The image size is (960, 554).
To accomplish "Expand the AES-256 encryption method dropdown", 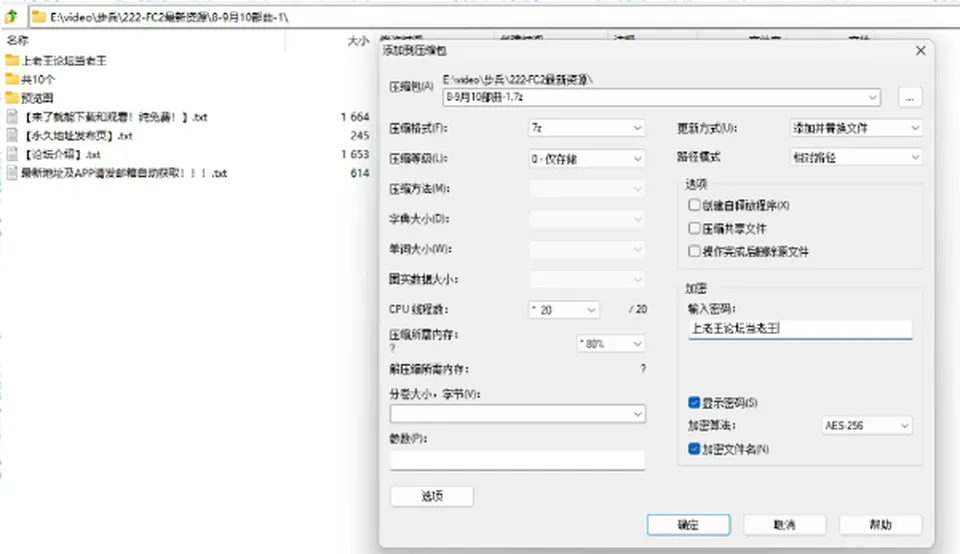I will 866,425.
